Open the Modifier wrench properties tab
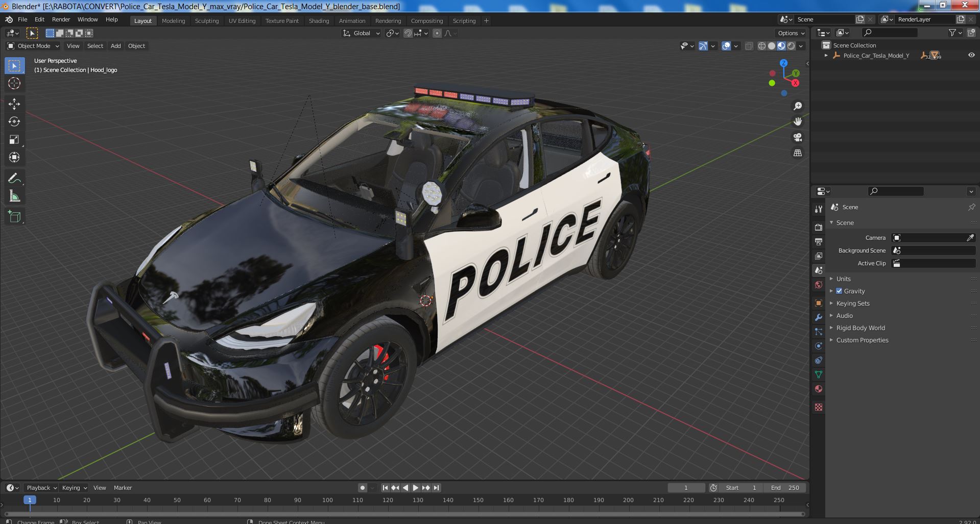Screen dimensions: 980x524 pos(819,317)
